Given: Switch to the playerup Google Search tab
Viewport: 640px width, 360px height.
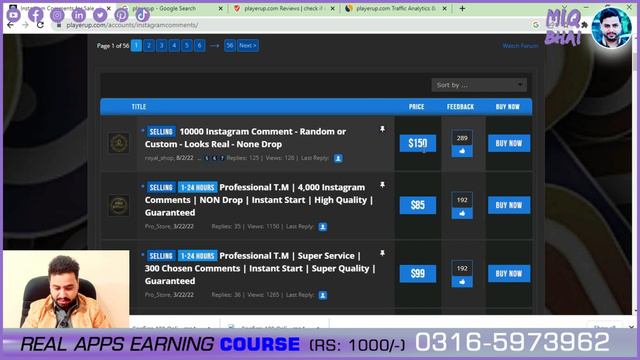Looking at the screenshot, I should click(169, 8).
